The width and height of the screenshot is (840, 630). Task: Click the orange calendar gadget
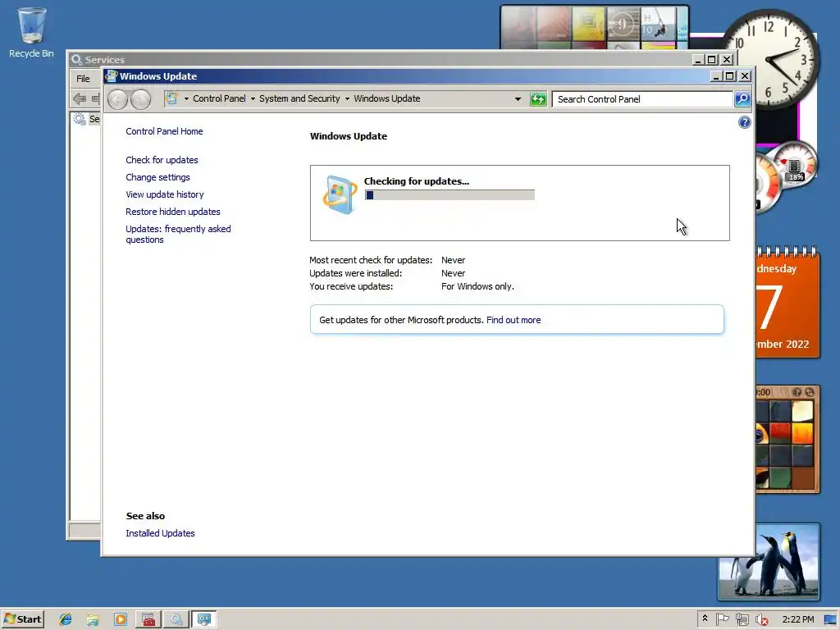[787, 304]
